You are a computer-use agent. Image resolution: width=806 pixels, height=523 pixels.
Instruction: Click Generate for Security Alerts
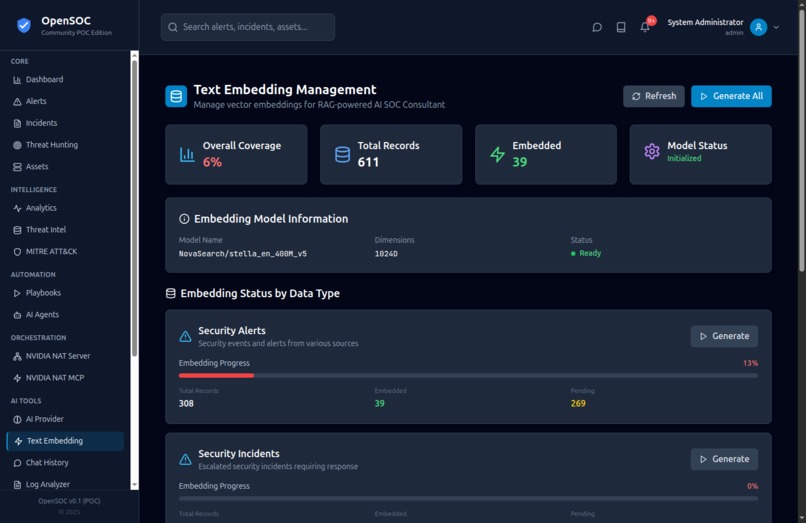pyautogui.click(x=724, y=336)
